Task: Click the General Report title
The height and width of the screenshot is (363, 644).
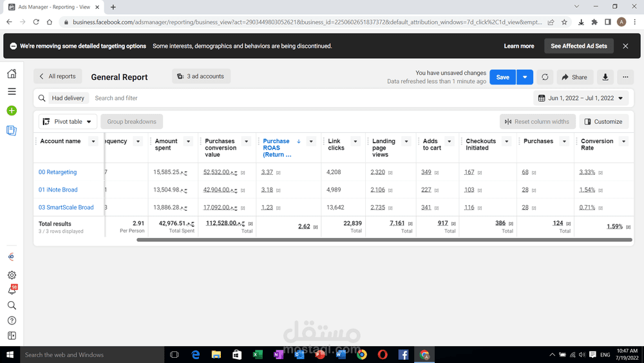Action: pos(120,77)
